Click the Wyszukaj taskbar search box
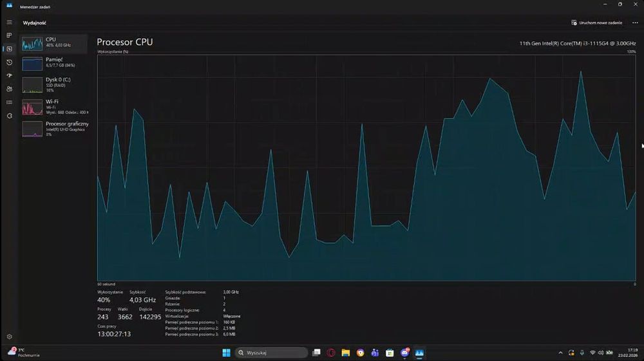The image size is (644, 361). pos(272,353)
